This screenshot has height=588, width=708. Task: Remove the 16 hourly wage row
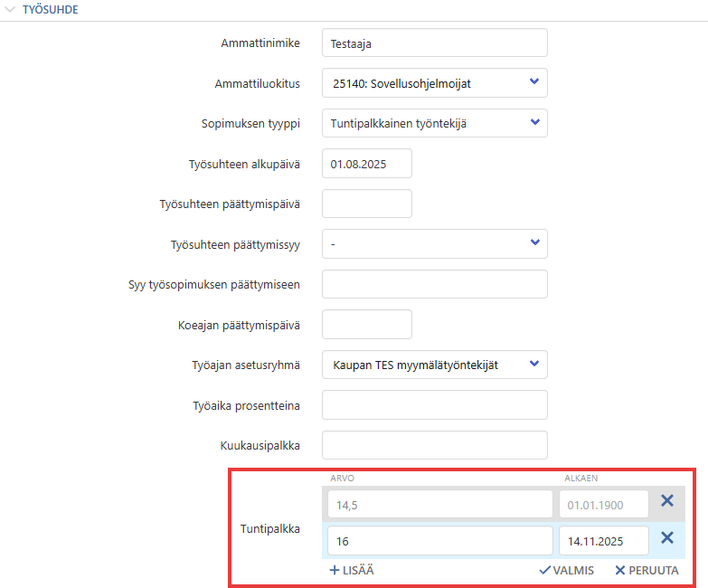pyautogui.click(x=667, y=539)
